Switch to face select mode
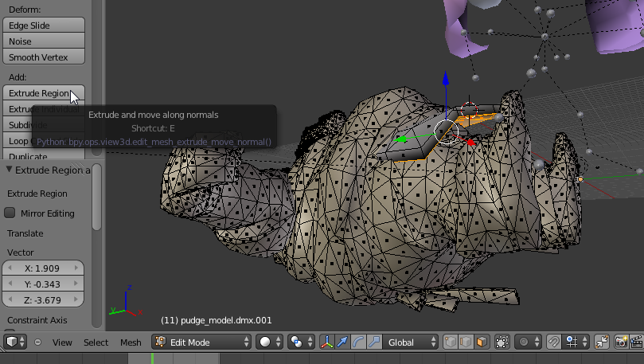This screenshot has width=644, height=364. pos(482,342)
